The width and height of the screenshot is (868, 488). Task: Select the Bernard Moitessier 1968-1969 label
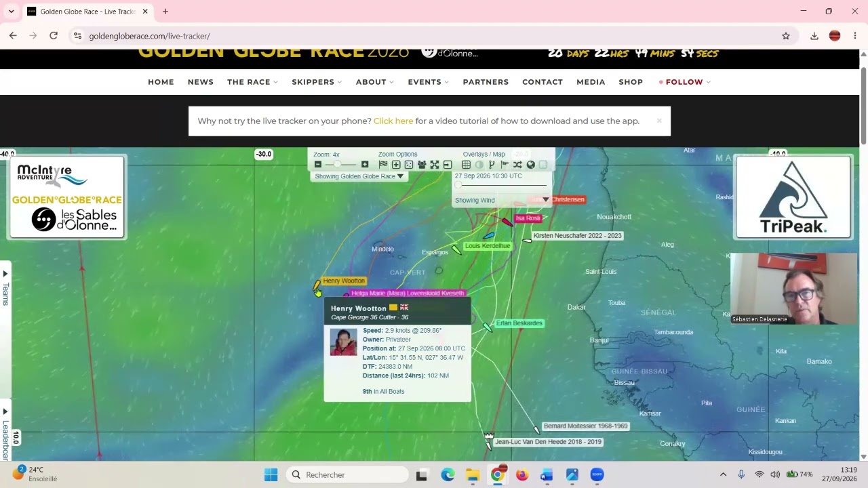586,426
